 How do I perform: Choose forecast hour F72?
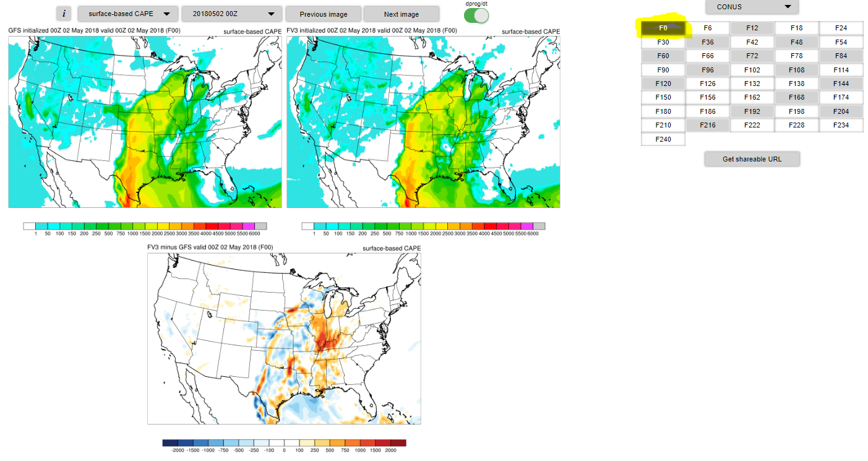[x=752, y=56]
